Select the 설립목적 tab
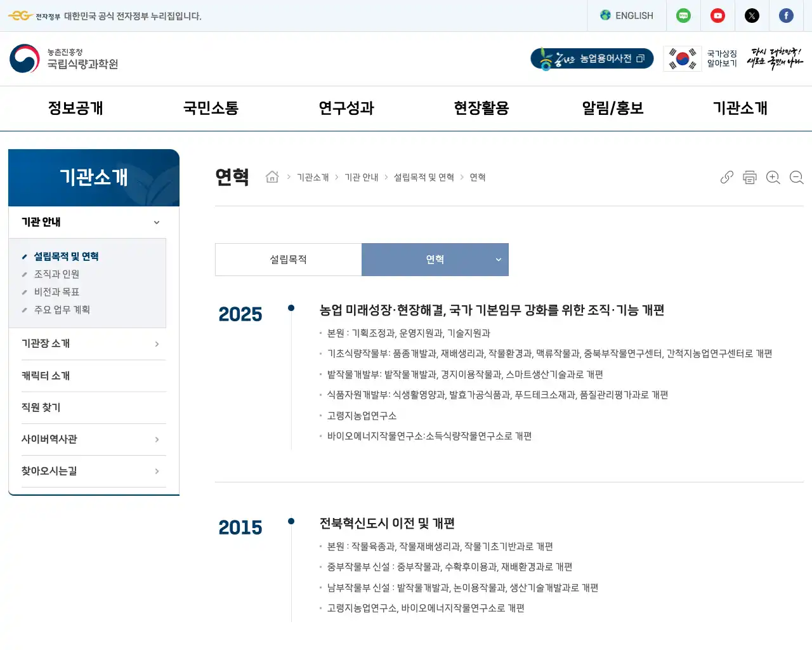812x650 pixels. point(289,260)
